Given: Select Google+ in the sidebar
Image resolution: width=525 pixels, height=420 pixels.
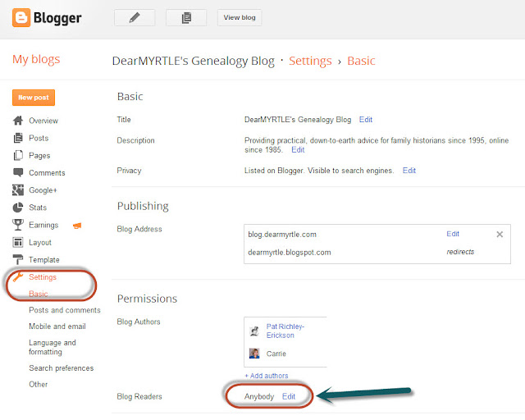Looking at the screenshot, I should pos(43,190).
